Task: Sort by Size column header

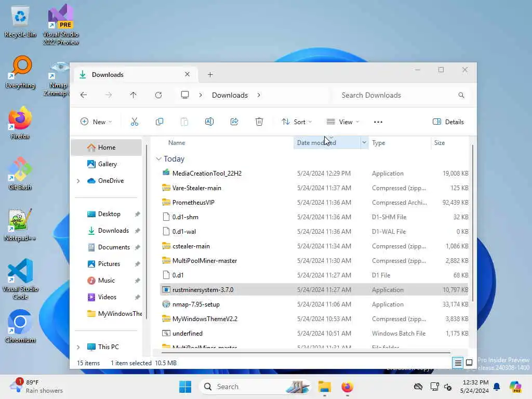Action: 440,143
